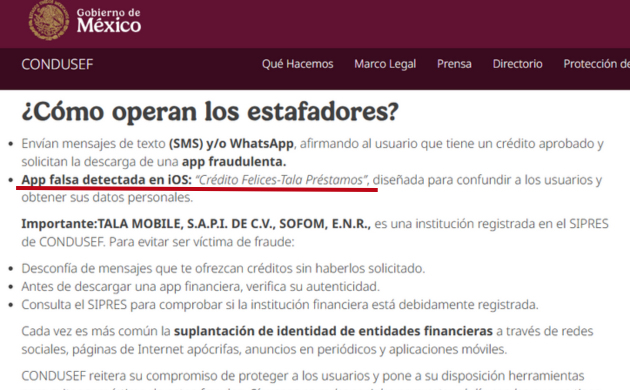Open the Qué Hacemos menu item

pos(297,64)
